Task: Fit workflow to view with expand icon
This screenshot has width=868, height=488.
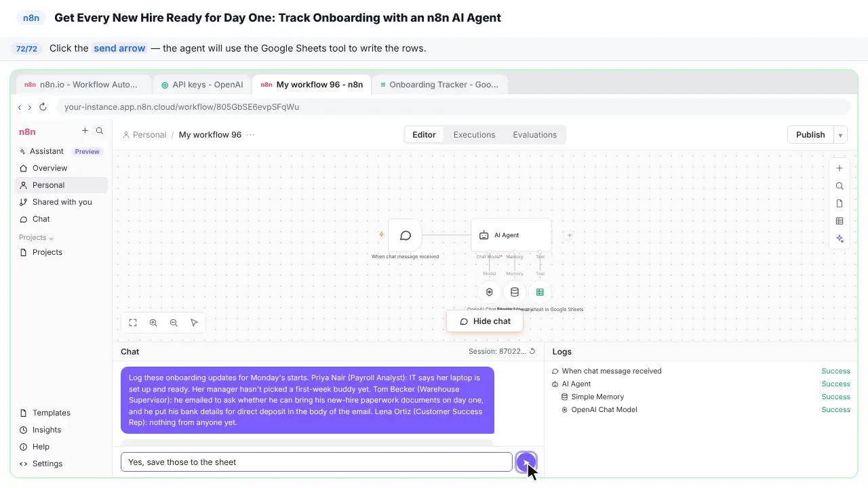Action: click(133, 323)
